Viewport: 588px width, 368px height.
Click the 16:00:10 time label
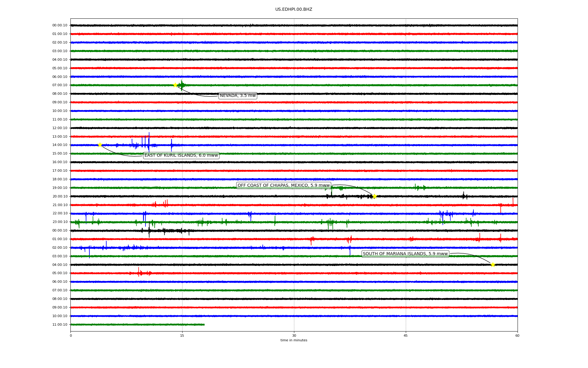tap(60, 162)
